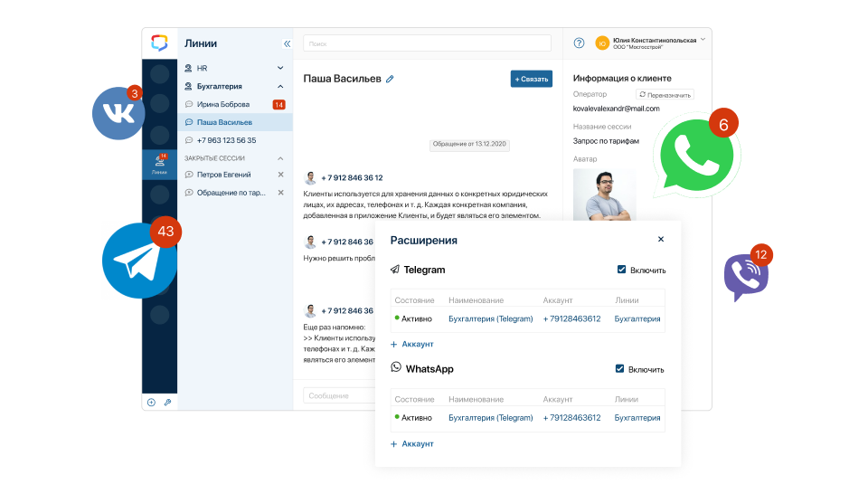
Task: Collapse the Бухгалтерия line group
Action: pyautogui.click(x=280, y=86)
